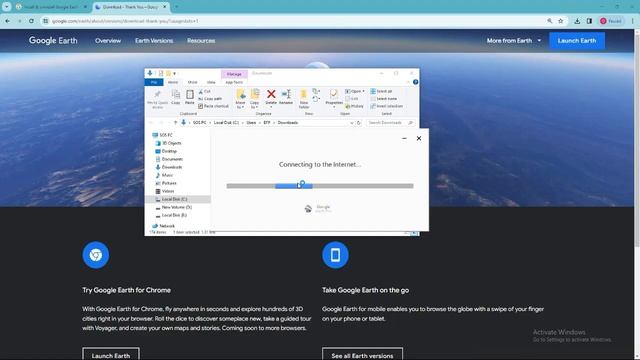Click Invert selection in Explorer ribbon

[x=387, y=106]
